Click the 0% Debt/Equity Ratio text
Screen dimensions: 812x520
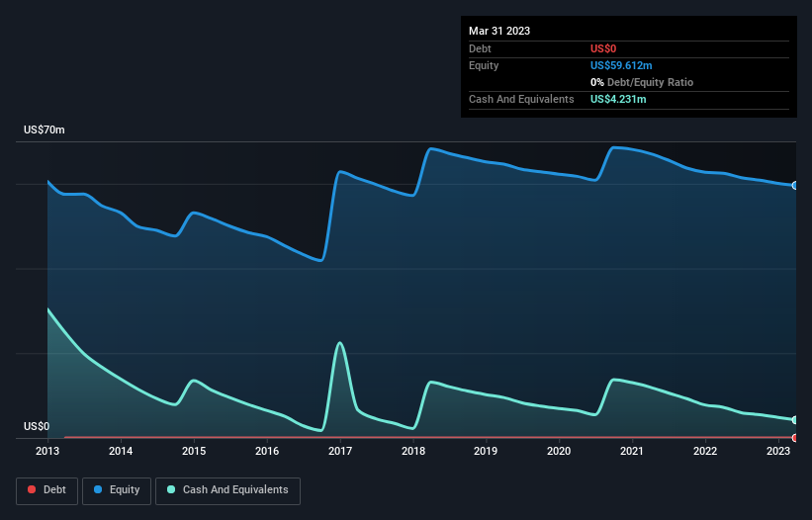(642, 82)
